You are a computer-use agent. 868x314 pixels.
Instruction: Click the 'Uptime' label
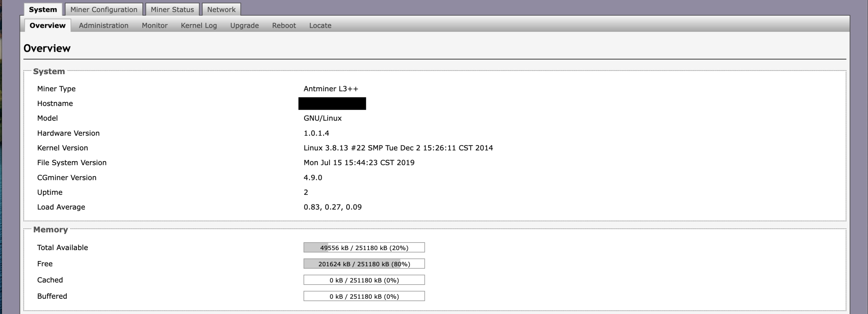pyautogui.click(x=50, y=192)
